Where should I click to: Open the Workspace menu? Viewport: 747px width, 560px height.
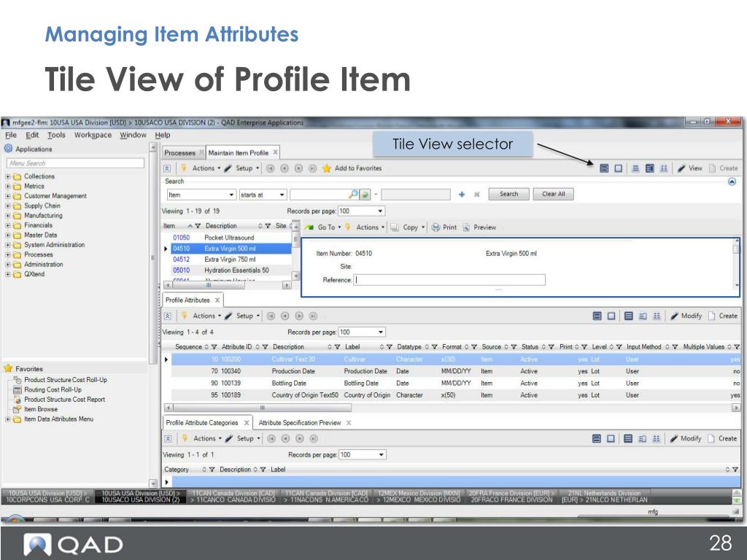tap(93, 135)
